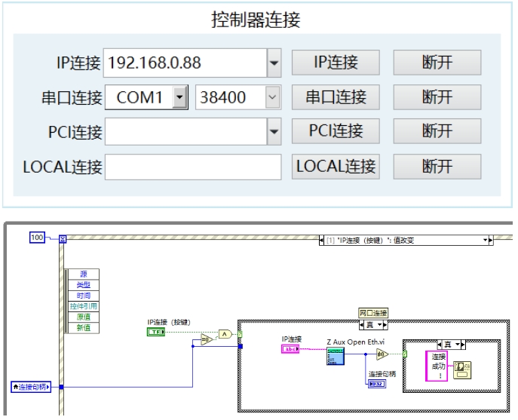
Task: Click 断开 button in the IP连接 row
Action: [437, 63]
